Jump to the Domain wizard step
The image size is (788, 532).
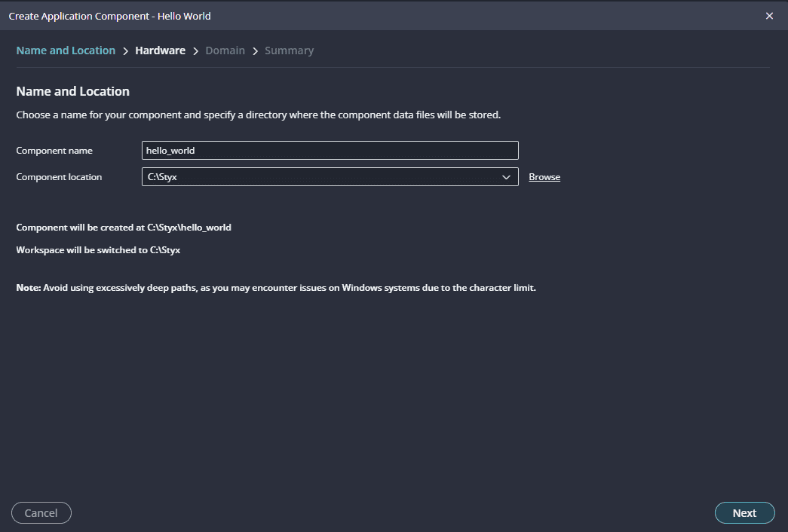pos(225,50)
